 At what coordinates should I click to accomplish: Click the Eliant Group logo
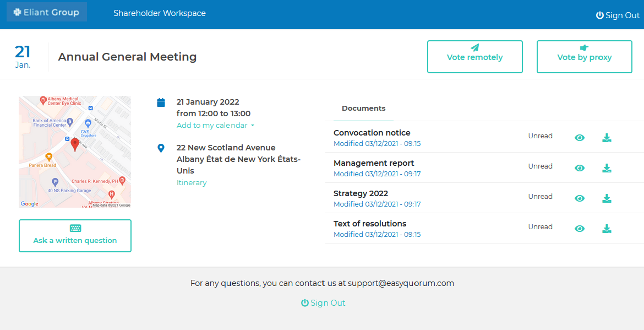pos(47,12)
